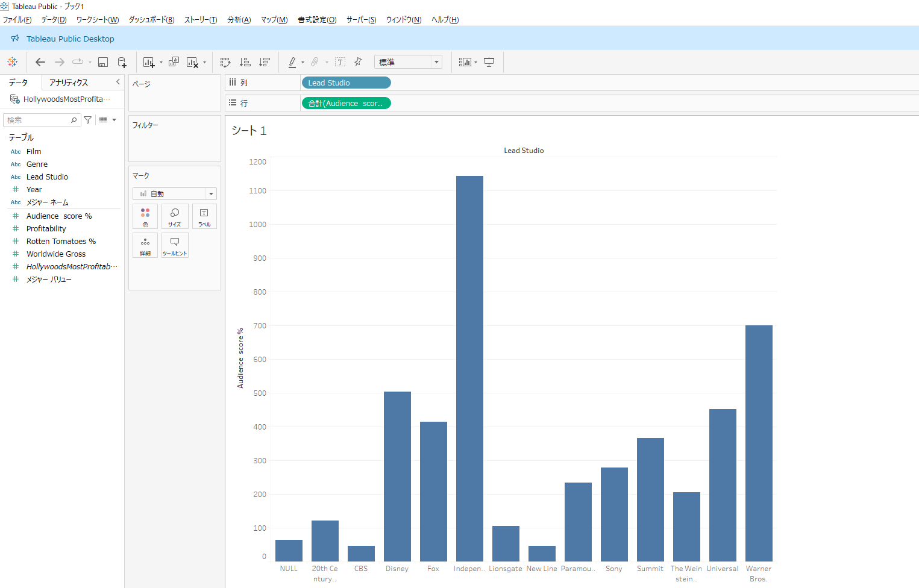The height and width of the screenshot is (588, 919).
Task: Click the Lead Studio pill on columns shelf
Action: tap(346, 83)
